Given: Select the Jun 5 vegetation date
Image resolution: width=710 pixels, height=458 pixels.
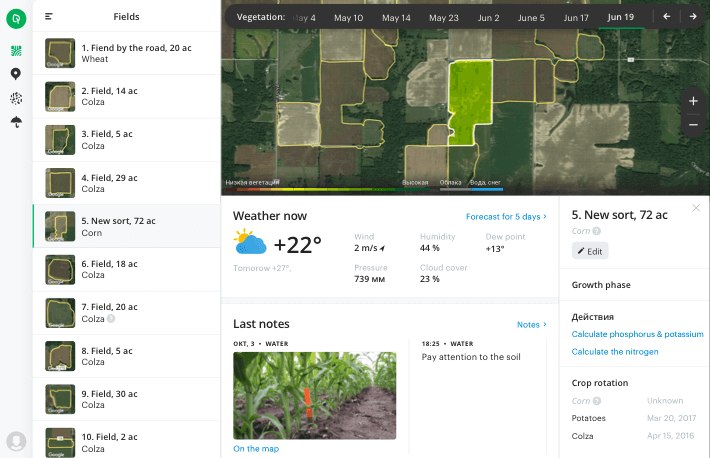Looking at the screenshot, I should click(x=531, y=18).
